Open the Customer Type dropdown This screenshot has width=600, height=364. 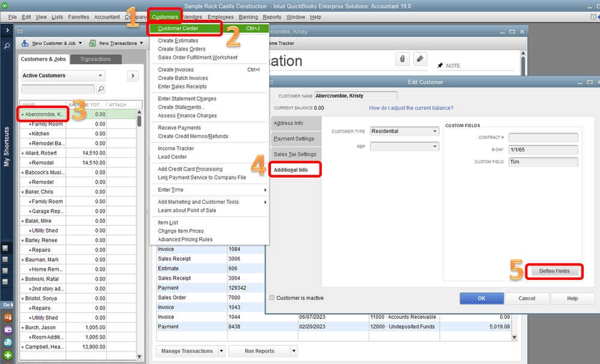tap(435, 132)
